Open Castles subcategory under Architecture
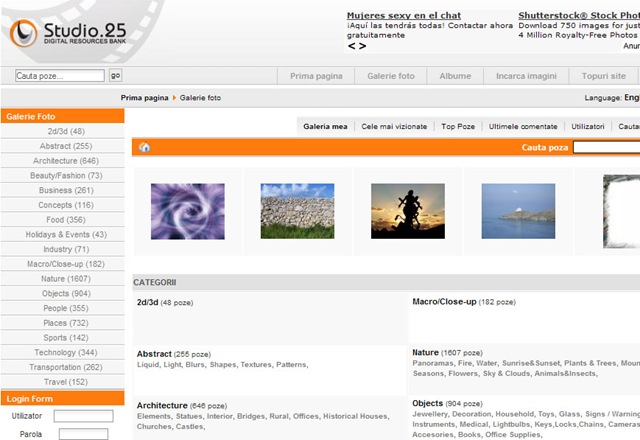Viewport: 640px width, 440px height. tap(189, 427)
